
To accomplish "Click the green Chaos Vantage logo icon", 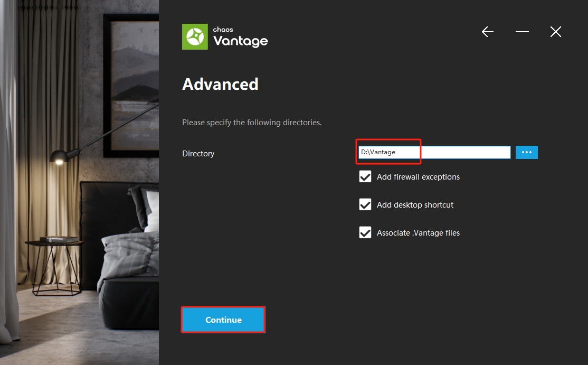I will click(x=195, y=36).
